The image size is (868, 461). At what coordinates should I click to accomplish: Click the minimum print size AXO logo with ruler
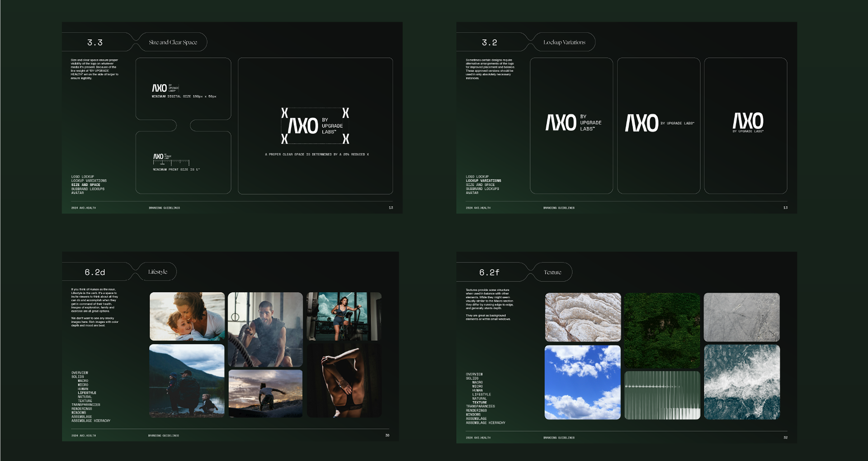(x=171, y=160)
